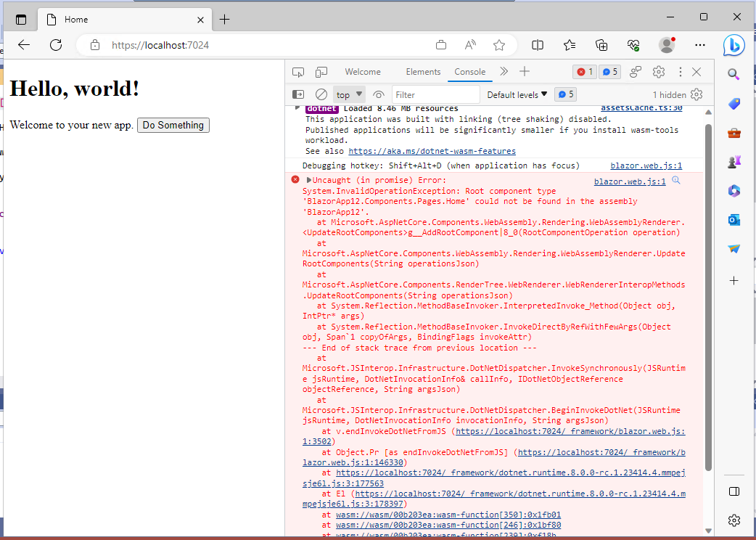
Task: Open the top frame context dropdown
Action: point(348,94)
